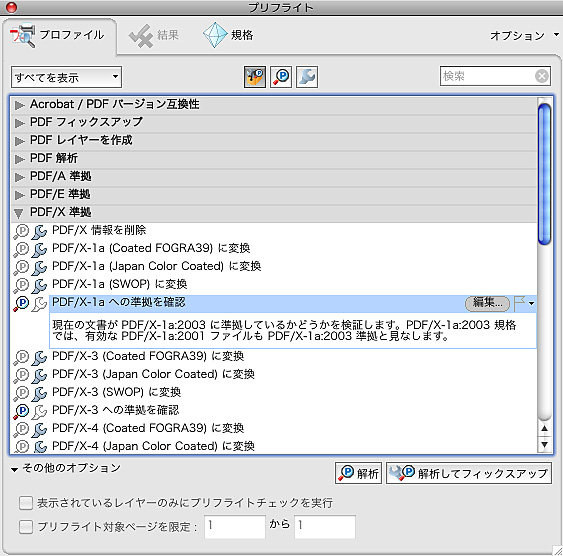Close the プリフライト window
This screenshot has height=556, width=563.
(x=11, y=7)
